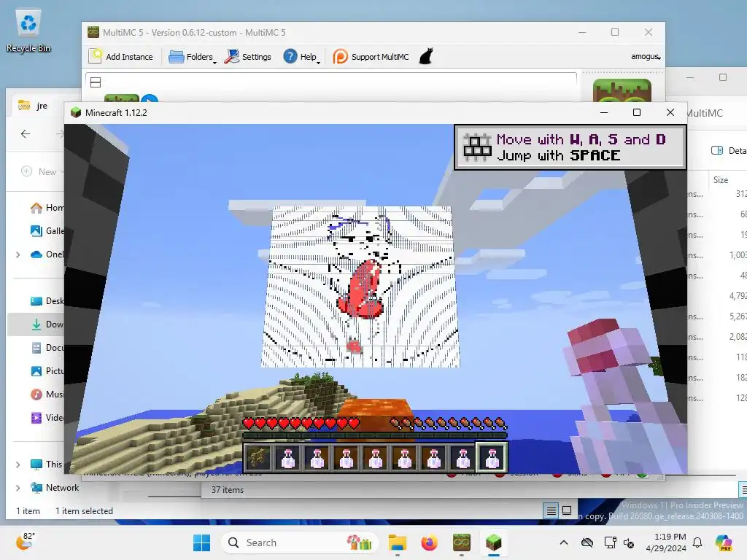
Task: Select the ninth highlighted hotbar slot
Action: click(492, 458)
